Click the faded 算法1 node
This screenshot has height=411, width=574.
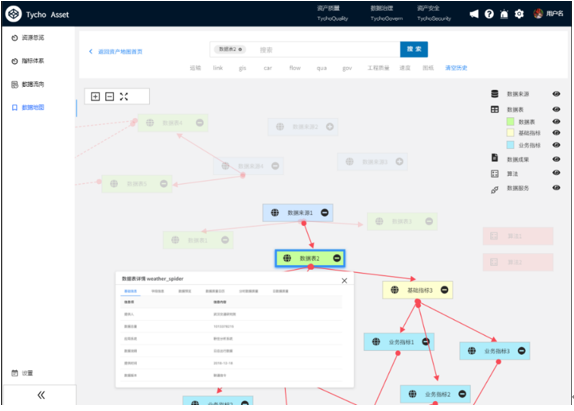(518, 236)
